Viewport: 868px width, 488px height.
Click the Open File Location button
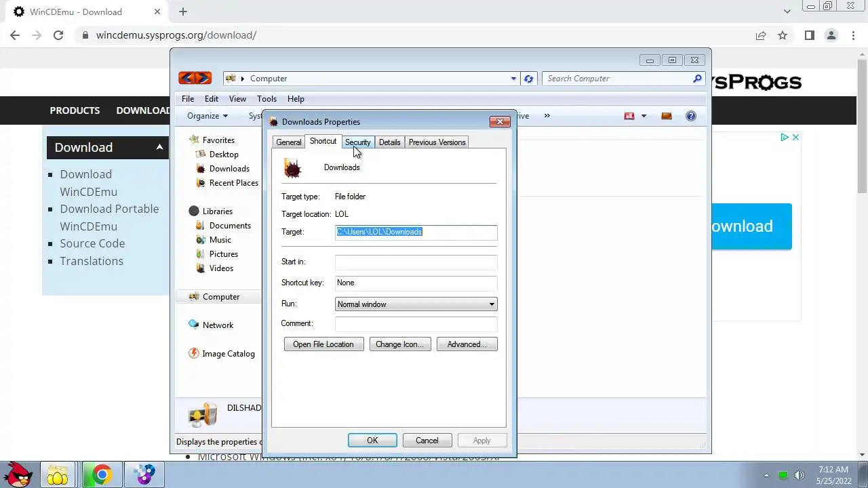(323, 344)
